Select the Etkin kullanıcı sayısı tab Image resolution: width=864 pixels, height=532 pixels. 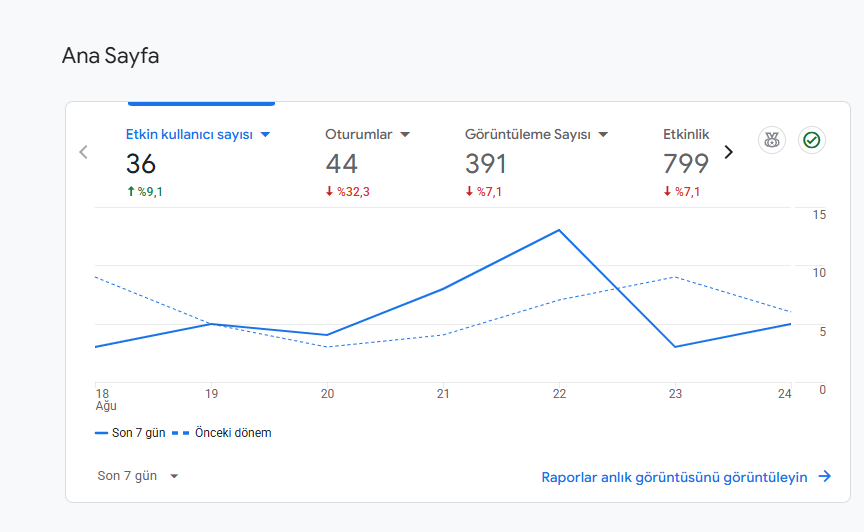[198, 163]
